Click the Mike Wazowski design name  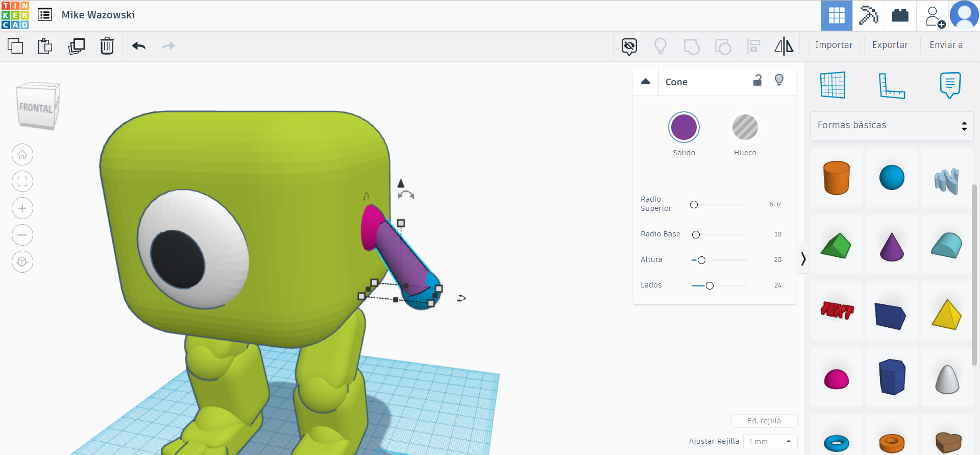[99, 15]
